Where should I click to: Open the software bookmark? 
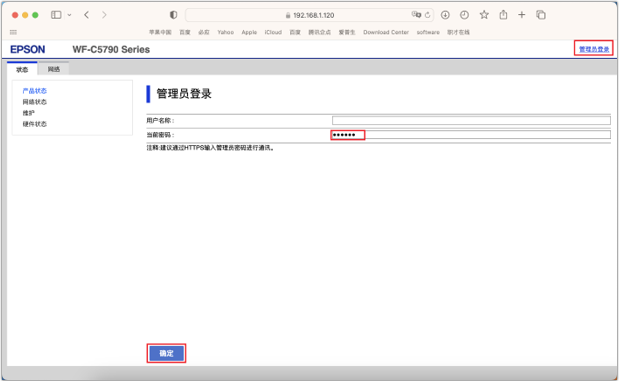tap(428, 32)
